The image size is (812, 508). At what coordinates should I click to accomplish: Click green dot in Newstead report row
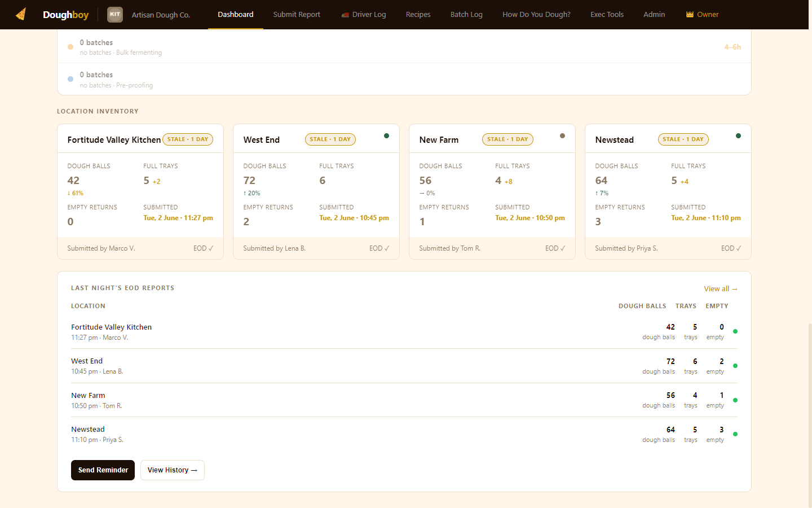(735, 434)
